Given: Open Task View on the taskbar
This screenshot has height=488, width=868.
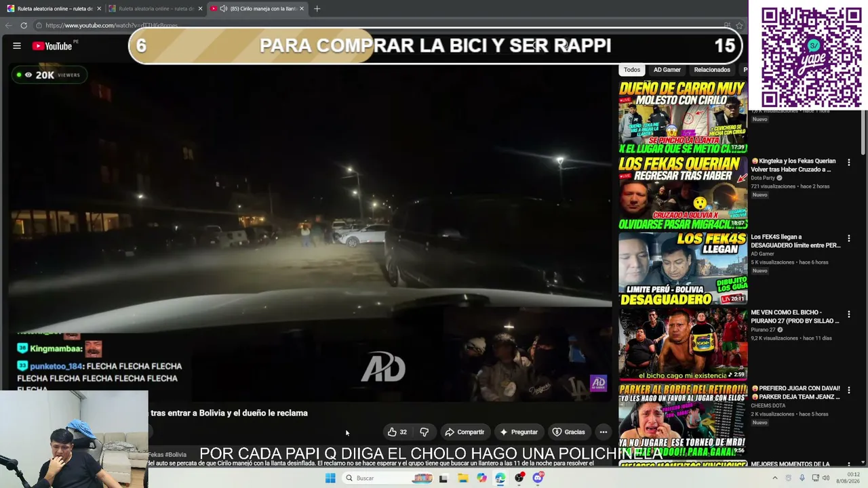Looking at the screenshot, I should (443, 478).
